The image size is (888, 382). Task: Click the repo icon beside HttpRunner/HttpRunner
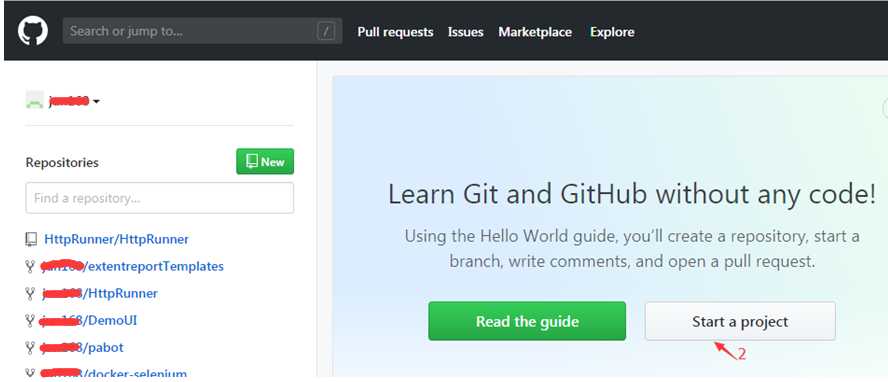31,239
